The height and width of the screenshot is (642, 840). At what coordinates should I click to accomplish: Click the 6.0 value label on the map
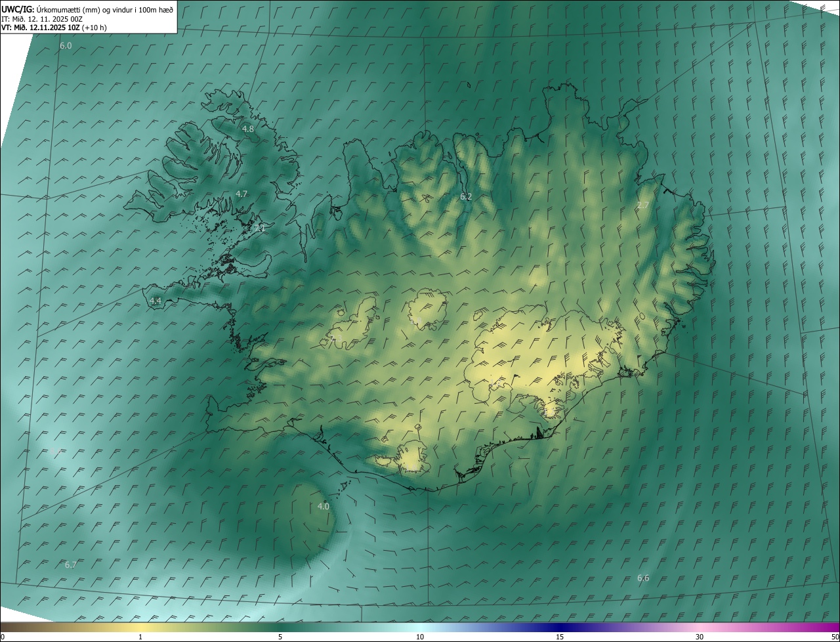click(66, 46)
